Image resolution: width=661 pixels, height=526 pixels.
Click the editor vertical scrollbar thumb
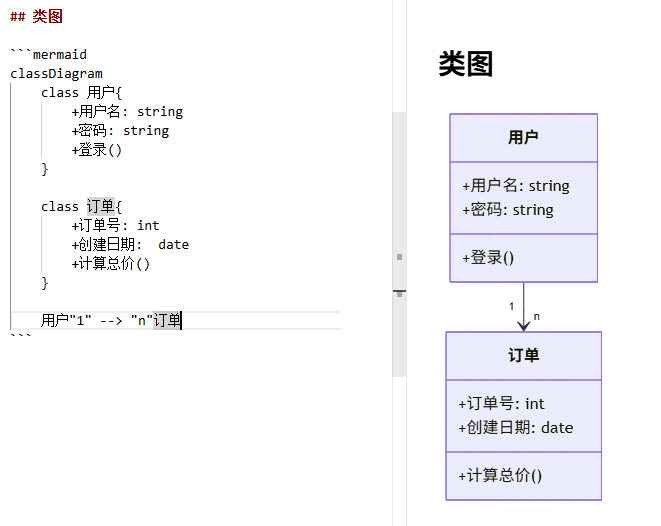pyautogui.click(x=399, y=244)
